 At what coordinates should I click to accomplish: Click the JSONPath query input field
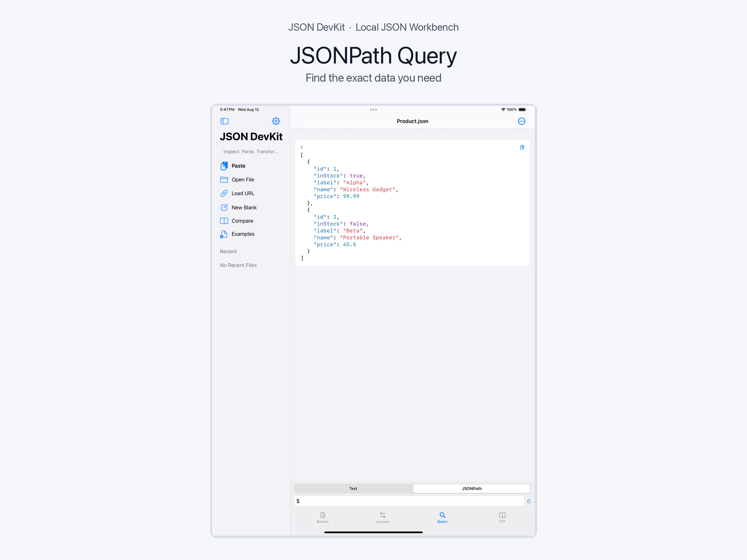click(x=409, y=501)
